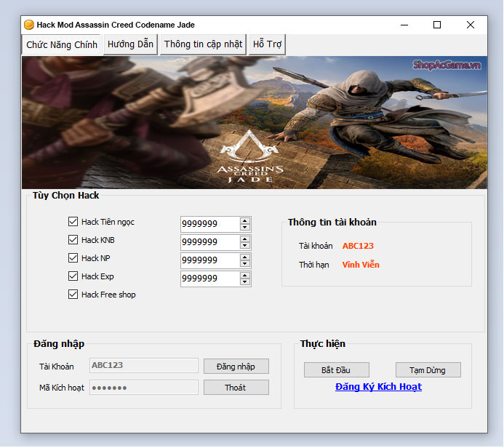Click the gold coin app icon in title bar
Viewport: 504px width, 448px height.
29,25
